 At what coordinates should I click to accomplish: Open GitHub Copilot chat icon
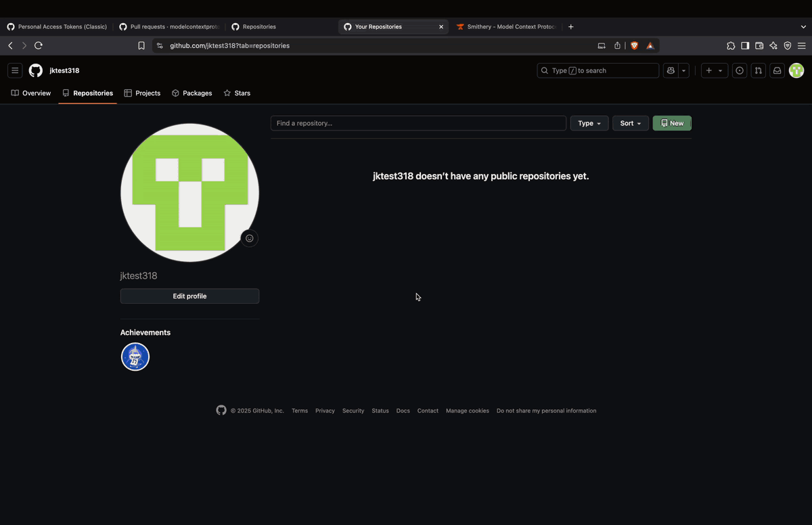pyautogui.click(x=671, y=70)
